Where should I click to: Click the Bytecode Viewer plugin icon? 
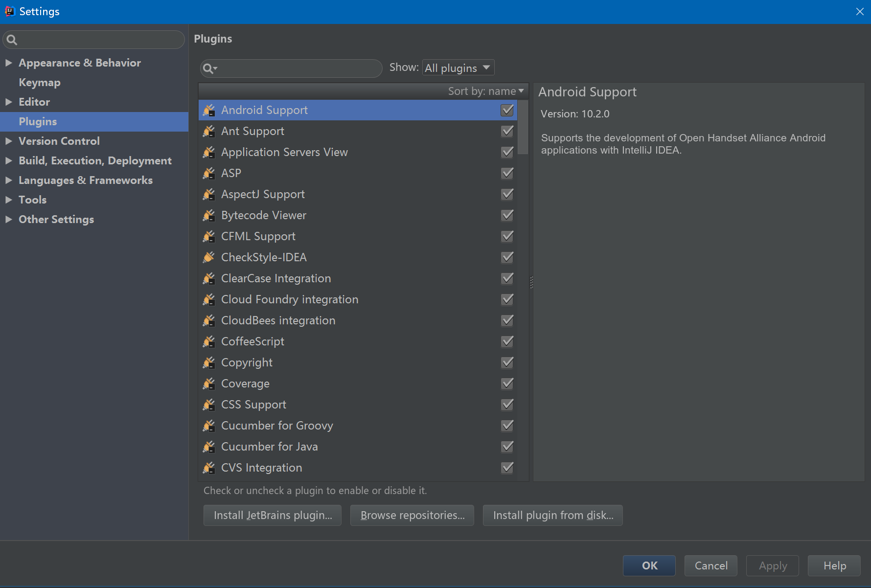tap(209, 216)
